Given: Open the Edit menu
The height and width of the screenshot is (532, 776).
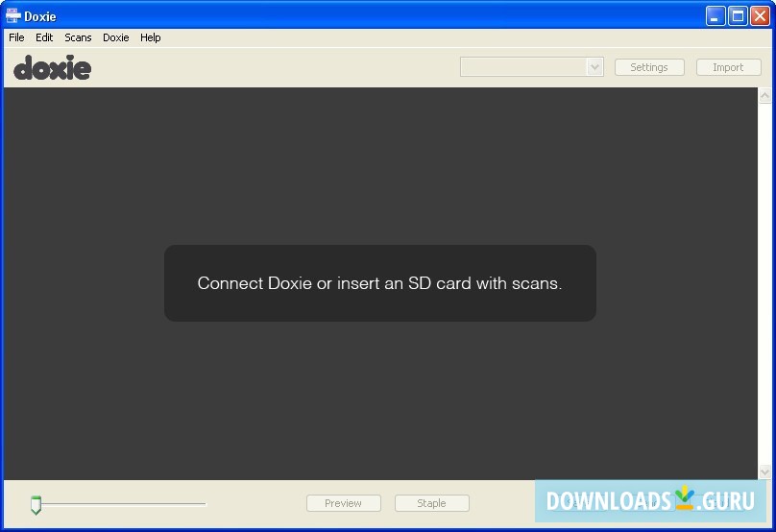Looking at the screenshot, I should pyautogui.click(x=44, y=37).
